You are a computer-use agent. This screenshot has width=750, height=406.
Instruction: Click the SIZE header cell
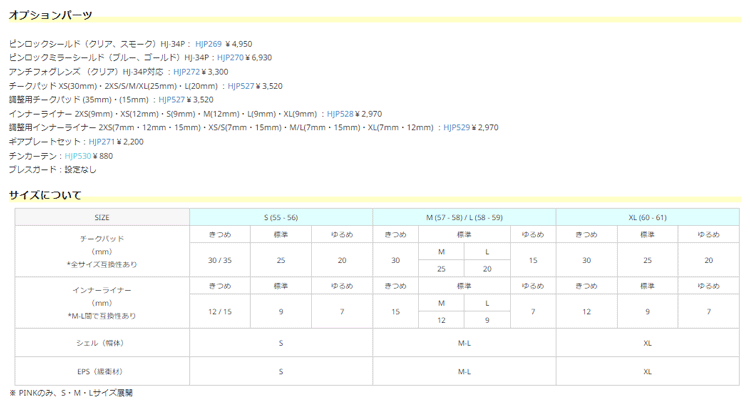pos(102,217)
